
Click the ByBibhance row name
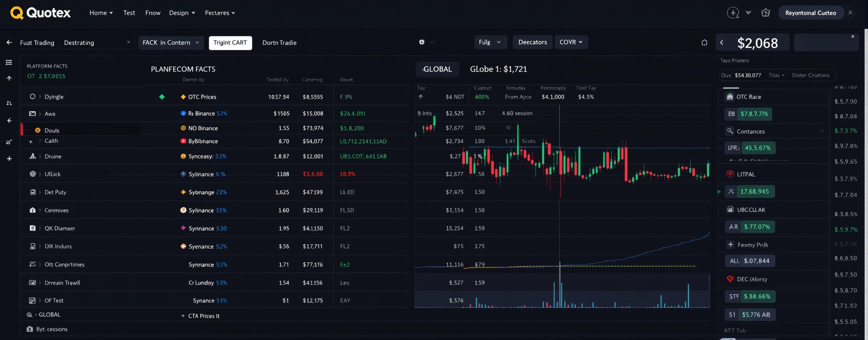(x=203, y=141)
